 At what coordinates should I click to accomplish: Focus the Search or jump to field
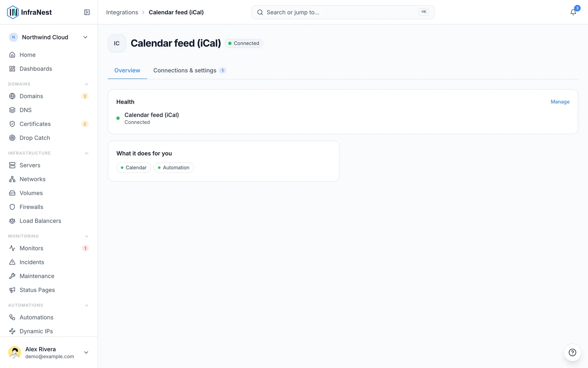pos(343,12)
